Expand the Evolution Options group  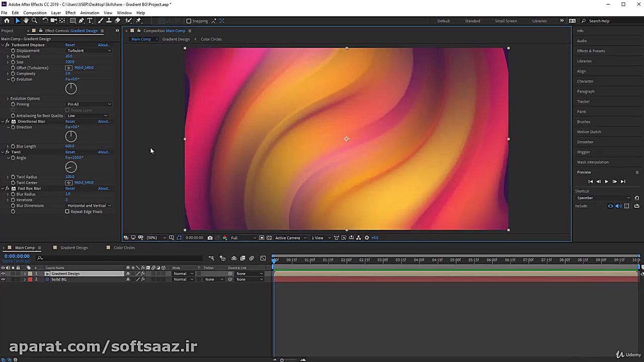click(8, 99)
